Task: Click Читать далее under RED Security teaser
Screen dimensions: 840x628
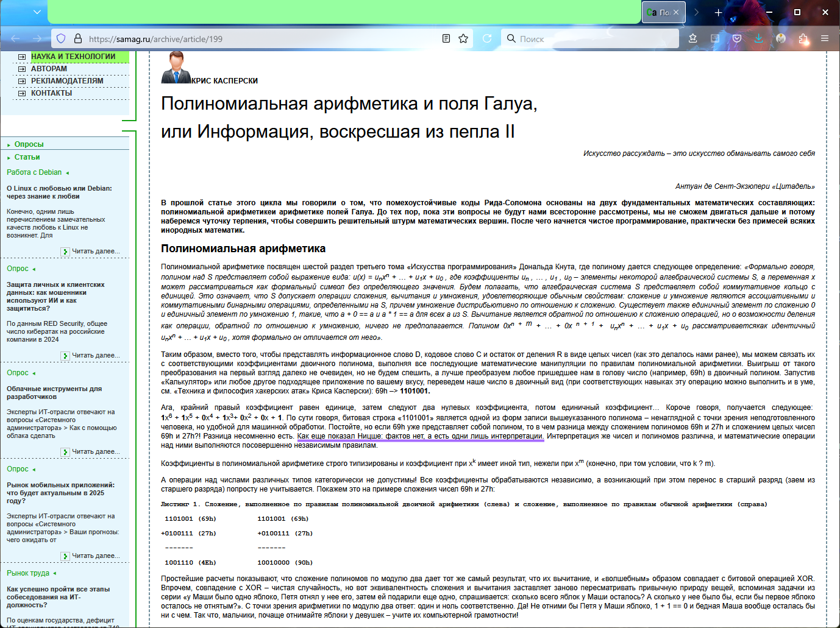Action: point(96,355)
